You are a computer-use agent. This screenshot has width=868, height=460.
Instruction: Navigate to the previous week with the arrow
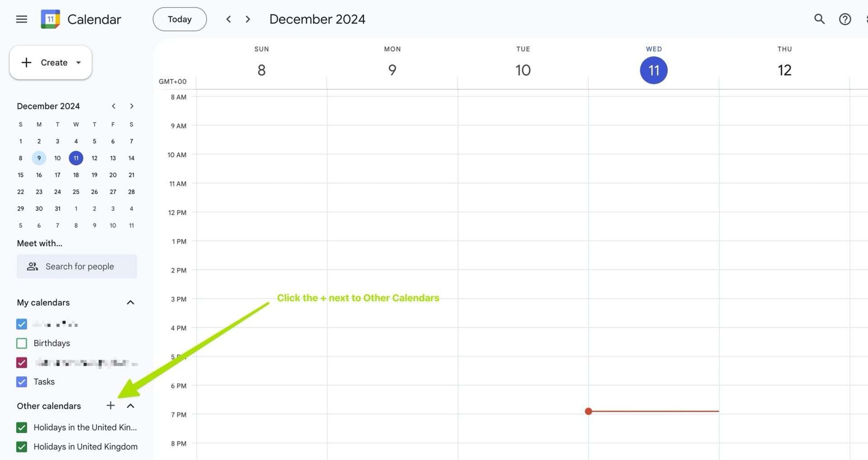[x=228, y=19]
